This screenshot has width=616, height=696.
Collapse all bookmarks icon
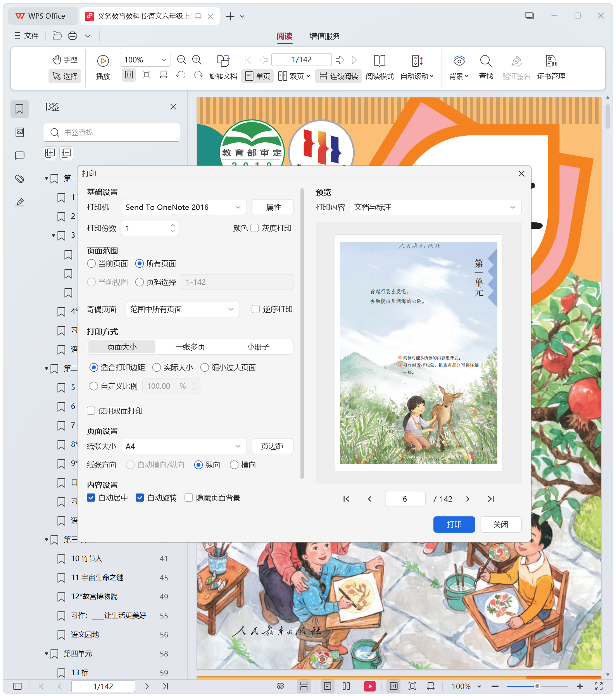pos(66,153)
